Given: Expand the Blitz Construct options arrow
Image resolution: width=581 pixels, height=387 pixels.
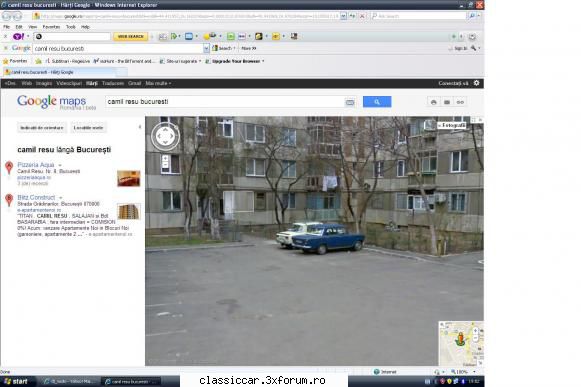Looking at the screenshot, I should pos(60,198).
